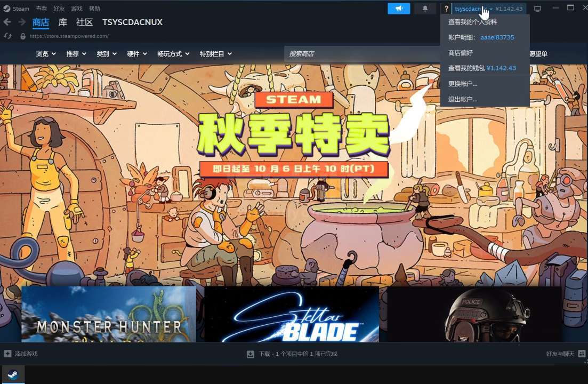The width and height of the screenshot is (588, 384).
Task: Open downloads via the download arrow icon
Action: (x=251, y=354)
